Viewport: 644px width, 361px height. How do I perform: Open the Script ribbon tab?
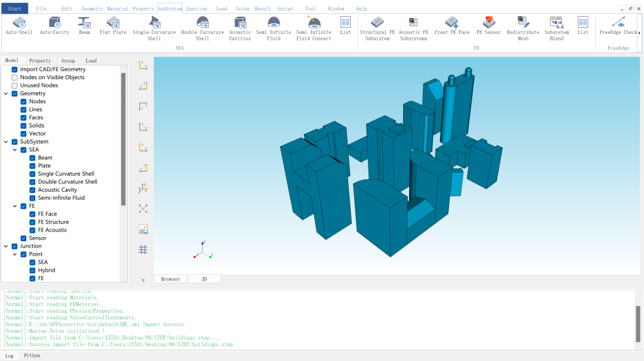(x=284, y=8)
